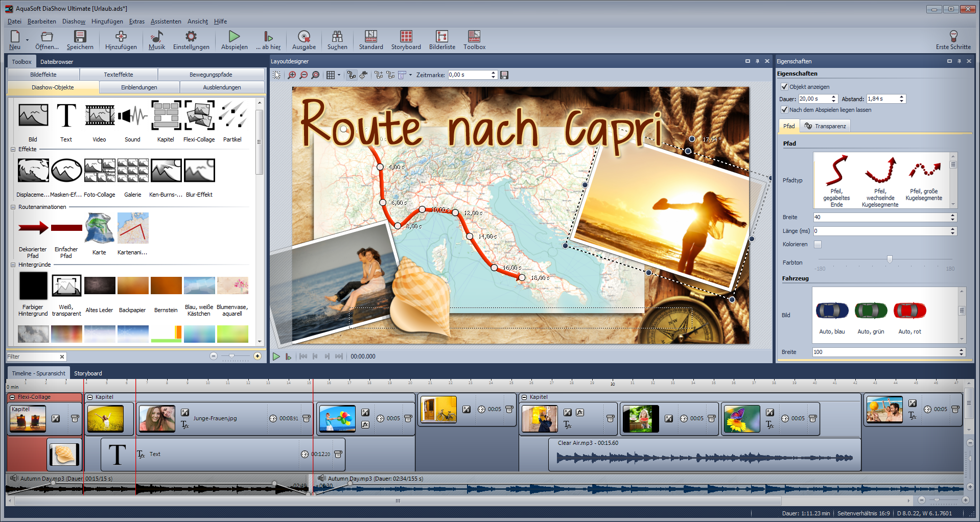Pick the Dekorierter Pfad route animation
The height and width of the screenshot is (522, 980).
point(33,228)
